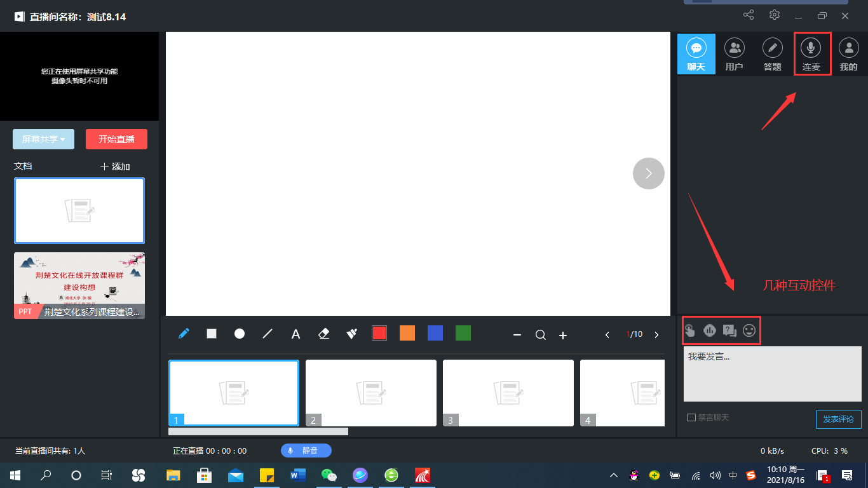Image resolution: width=868 pixels, height=488 pixels.
Task: Show hidden system tray icons
Action: coord(614,475)
